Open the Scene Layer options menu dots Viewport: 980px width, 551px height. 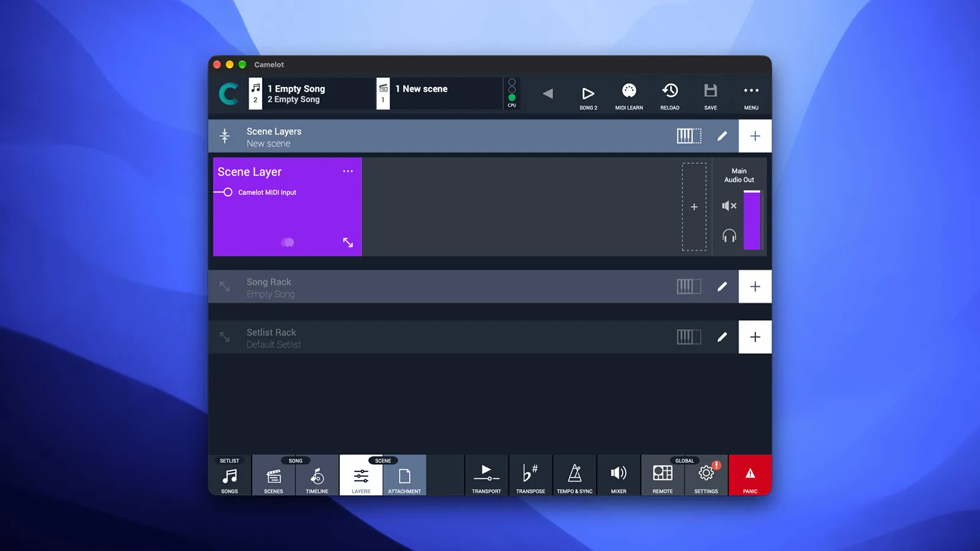click(348, 171)
